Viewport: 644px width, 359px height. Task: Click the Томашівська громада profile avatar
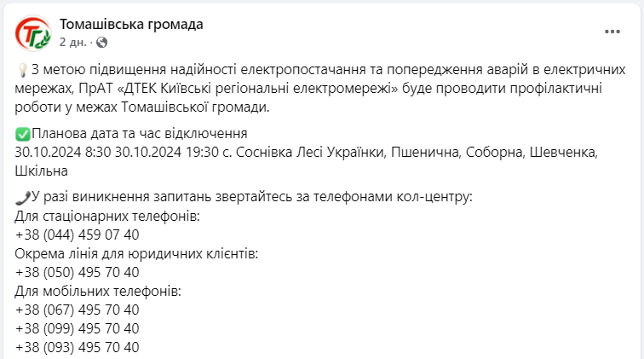point(33,32)
